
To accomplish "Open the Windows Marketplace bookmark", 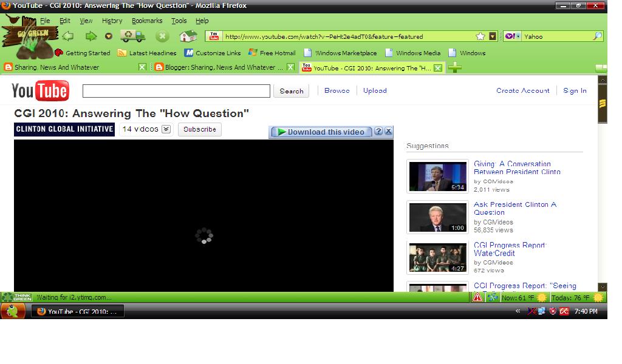I will click(340, 53).
